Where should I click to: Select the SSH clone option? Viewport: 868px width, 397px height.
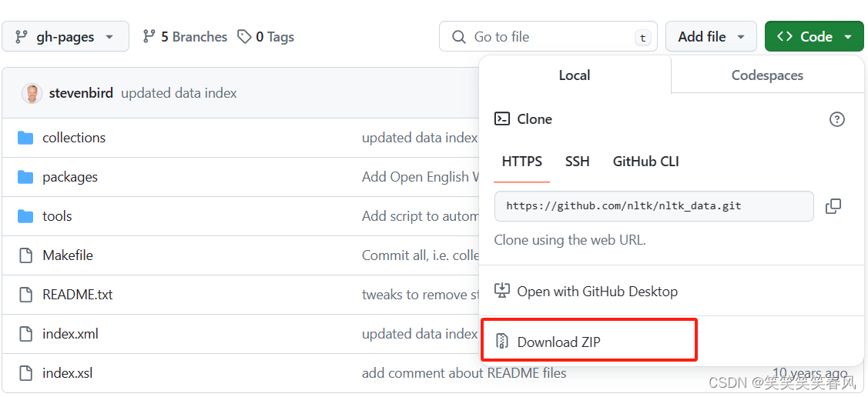point(578,162)
